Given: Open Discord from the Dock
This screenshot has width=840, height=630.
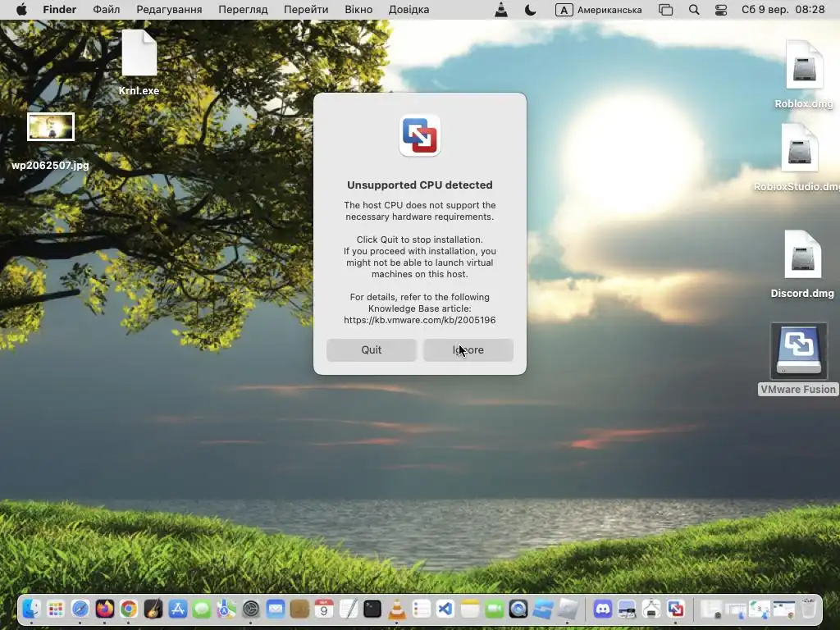Looking at the screenshot, I should click(x=603, y=609).
